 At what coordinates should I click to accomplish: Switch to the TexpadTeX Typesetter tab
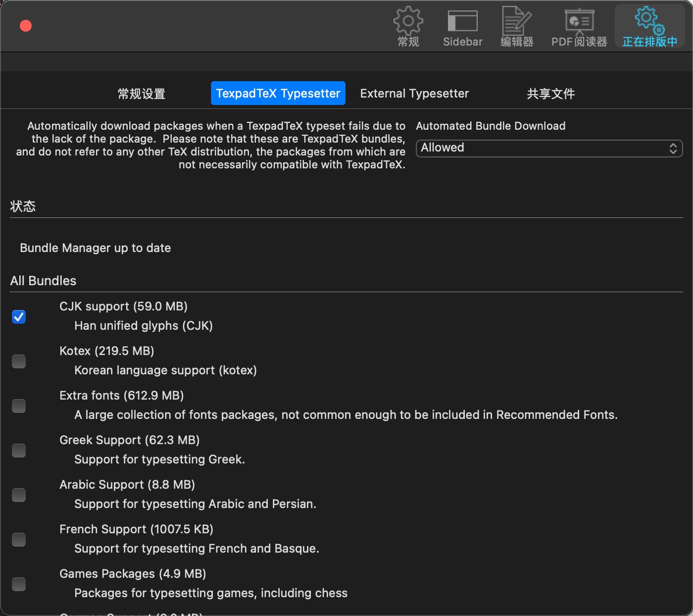278,94
